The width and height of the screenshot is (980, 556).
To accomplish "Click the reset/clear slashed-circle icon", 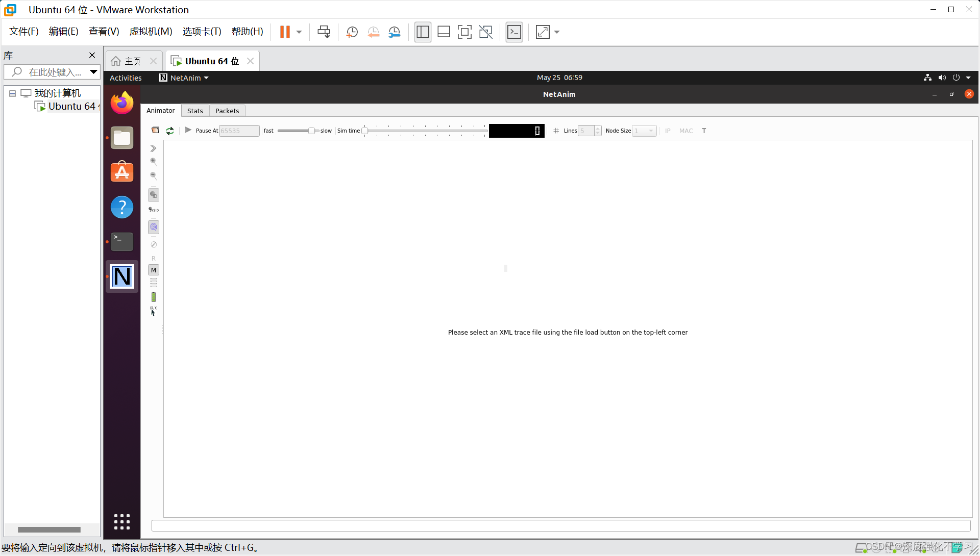I will coord(154,245).
